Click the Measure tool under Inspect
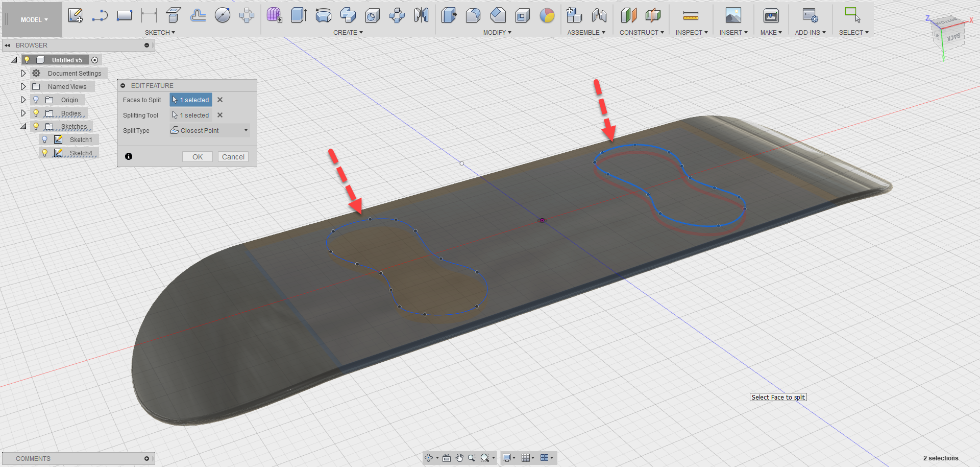Screen dimensions: 980x467 pos(691,15)
